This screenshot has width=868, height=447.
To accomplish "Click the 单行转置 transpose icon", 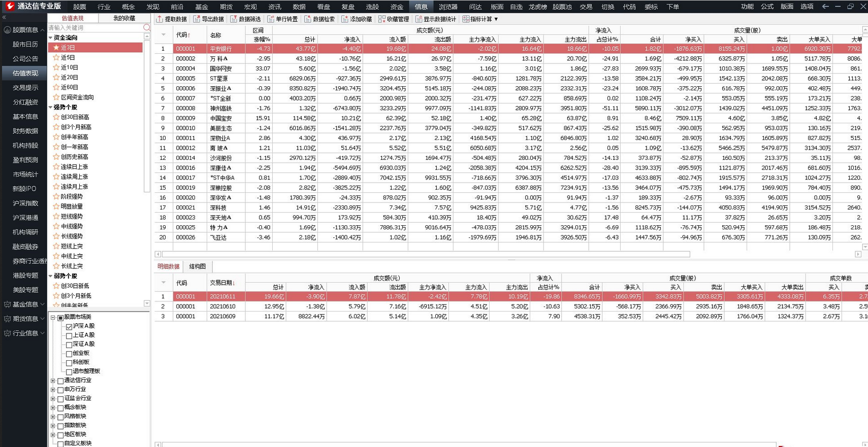I will [x=271, y=19].
